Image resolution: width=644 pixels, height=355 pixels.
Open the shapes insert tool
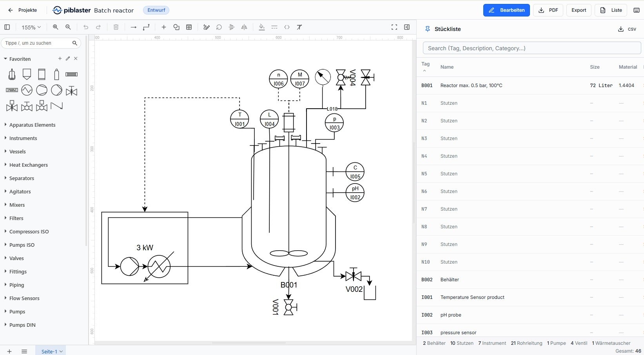176,27
